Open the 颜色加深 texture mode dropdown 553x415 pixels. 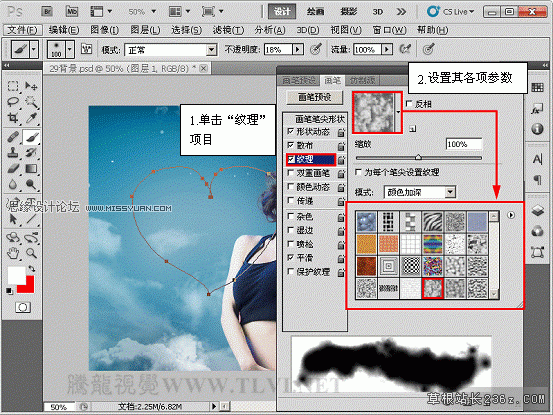420,192
